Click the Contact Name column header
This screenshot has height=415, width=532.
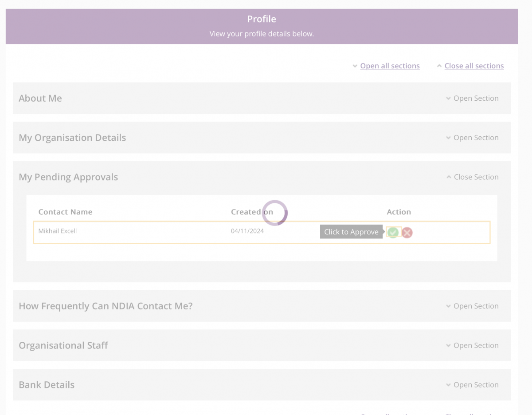coord(65,212)
